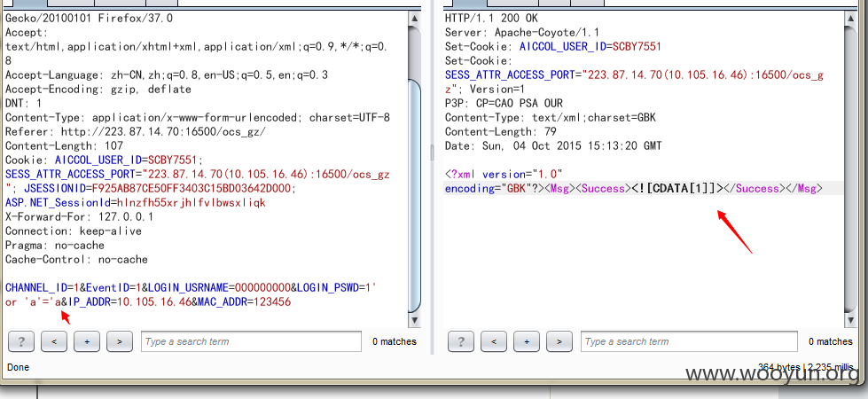
Task: Click 'Cache-Control: no-cache' header line
Action: (x=76, y=260)
